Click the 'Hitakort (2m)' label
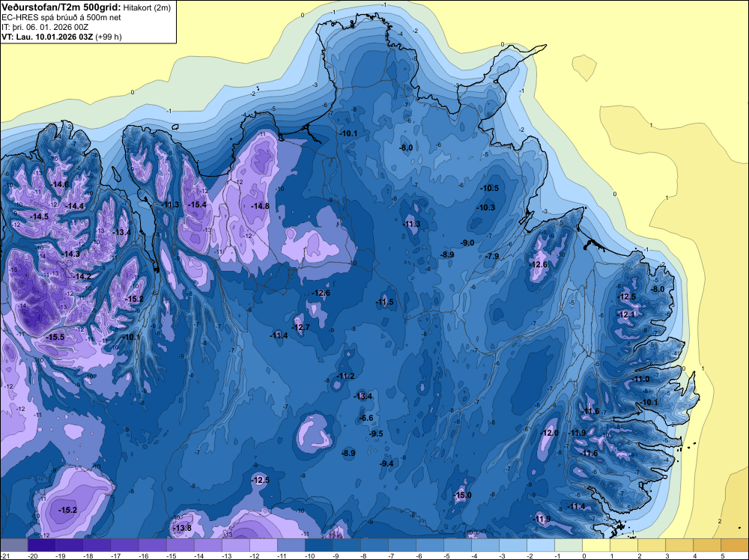 tap(147, 7)
